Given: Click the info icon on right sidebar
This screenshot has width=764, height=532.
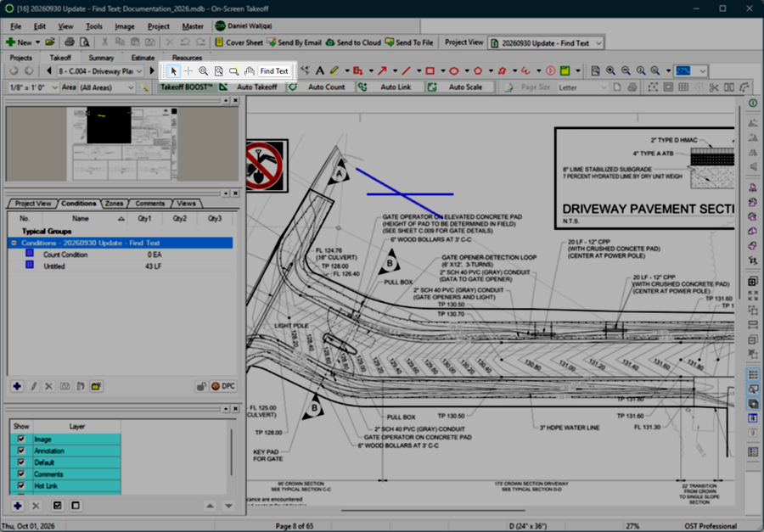Looking at the screenshot, I should point(753,103).
